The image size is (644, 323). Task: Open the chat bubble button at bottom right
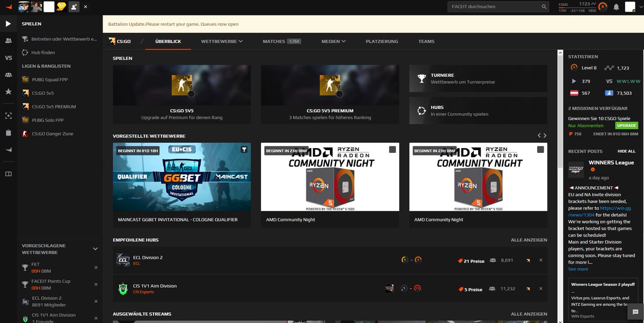(635, 312)
